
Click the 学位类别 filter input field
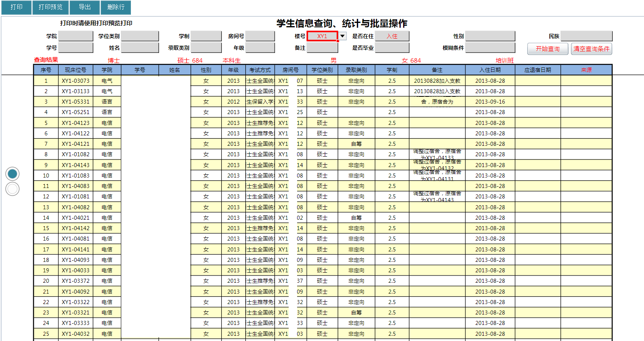click(140, 36)
